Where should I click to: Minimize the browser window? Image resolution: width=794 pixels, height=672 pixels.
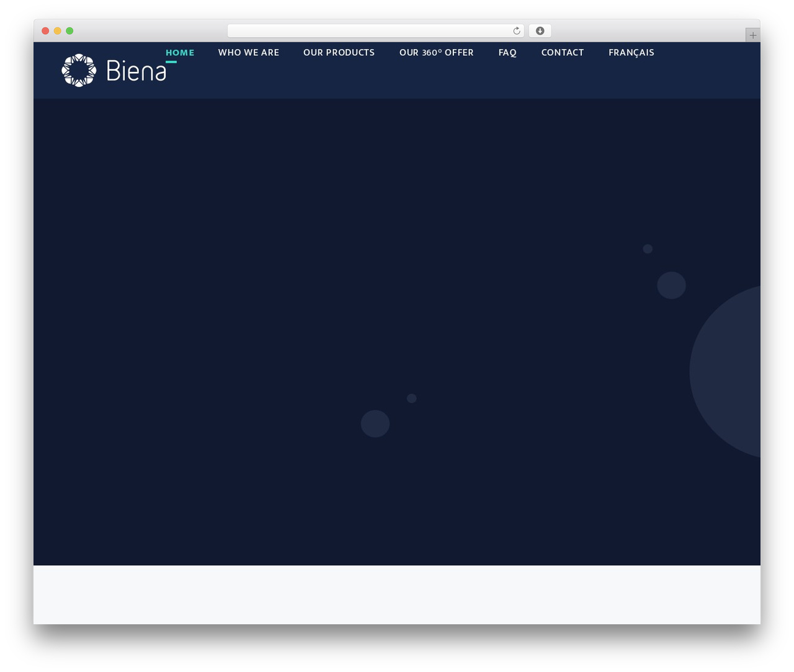tap(58, 31)
